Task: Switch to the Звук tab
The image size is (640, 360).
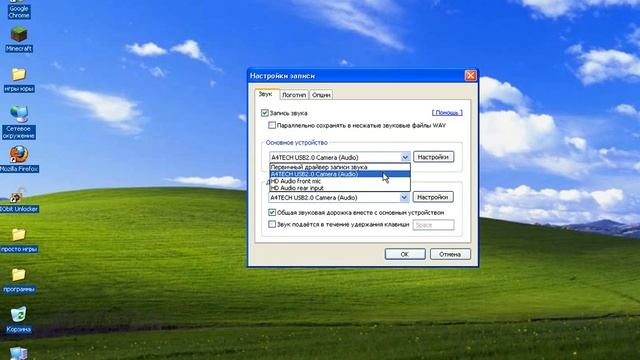Action: click(266, 94)
